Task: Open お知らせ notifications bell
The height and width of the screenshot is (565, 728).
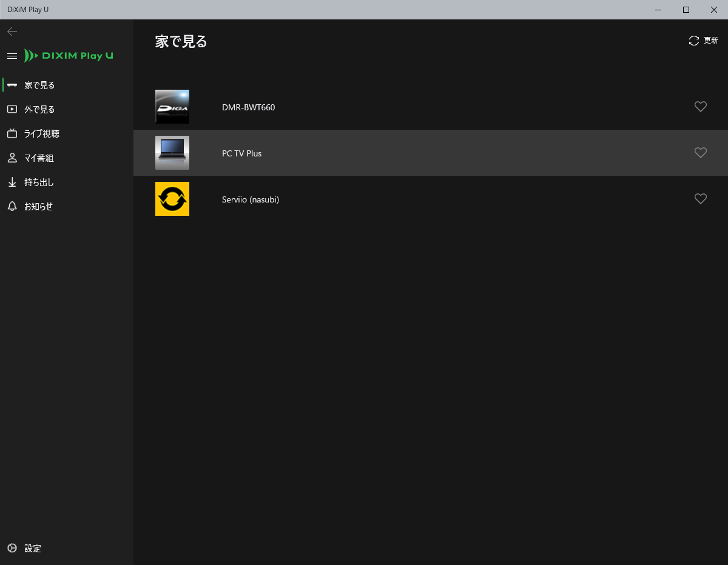Action: [12, 207]
